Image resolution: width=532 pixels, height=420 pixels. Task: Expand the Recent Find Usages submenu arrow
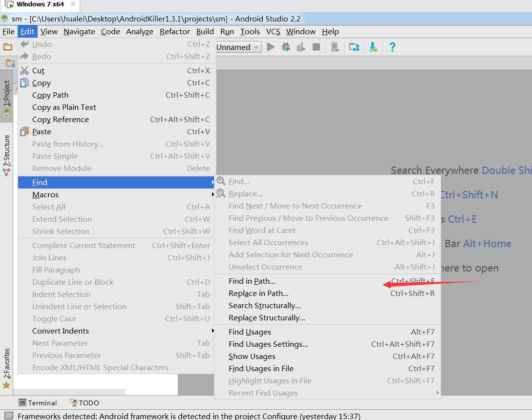pyautogui.click(x=437, y=393)
